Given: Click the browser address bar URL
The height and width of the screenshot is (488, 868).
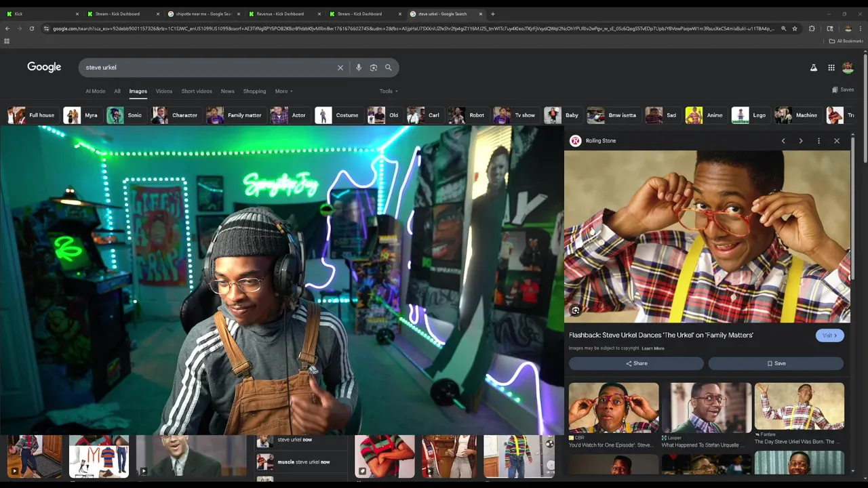Looking at the screenshot, I should 414,28.
